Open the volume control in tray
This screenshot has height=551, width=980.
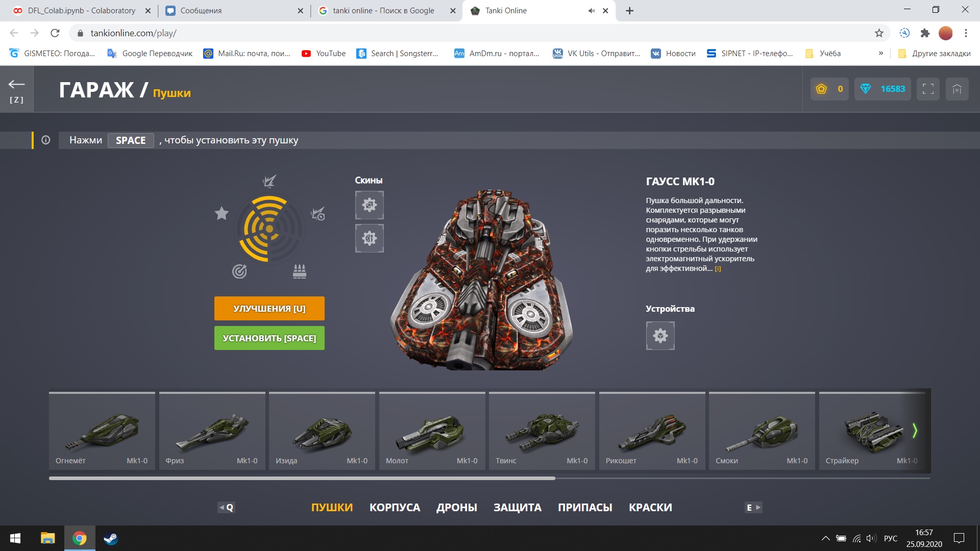pos(871,538)
